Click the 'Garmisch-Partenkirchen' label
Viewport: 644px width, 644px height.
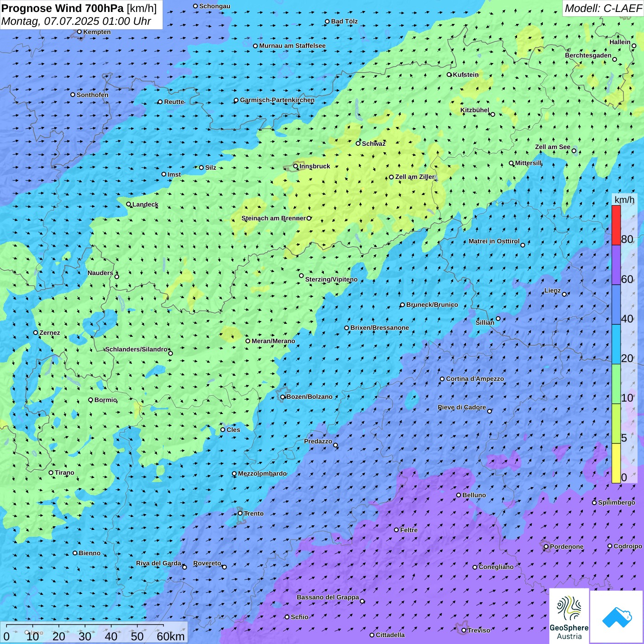pyautogui.click(x=277, y=100)
